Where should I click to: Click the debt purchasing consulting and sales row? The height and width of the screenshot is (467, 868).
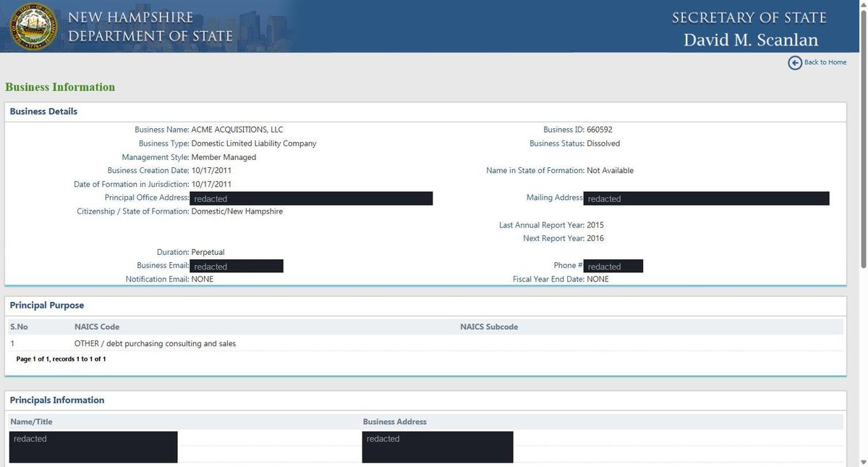427,343
